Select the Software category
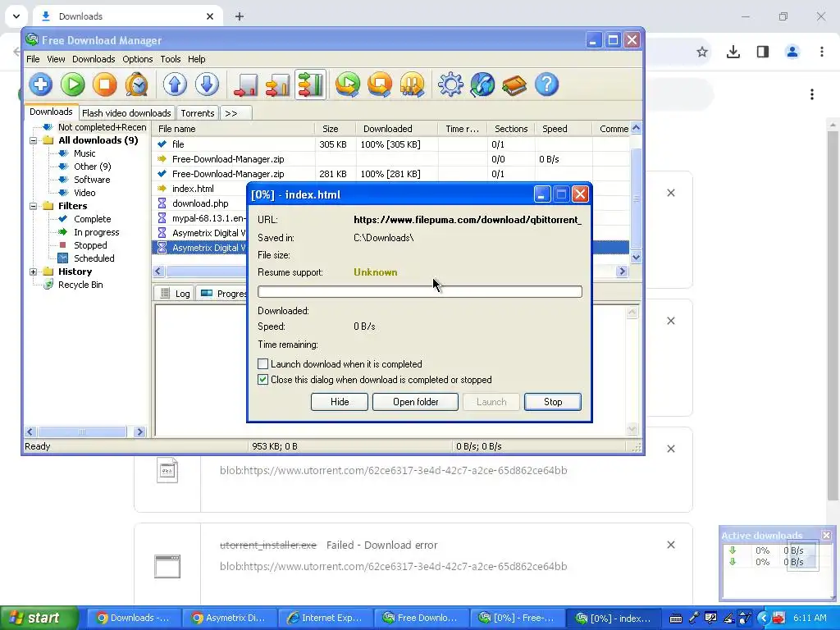This screenshot has width=840, height=630. 92,180
